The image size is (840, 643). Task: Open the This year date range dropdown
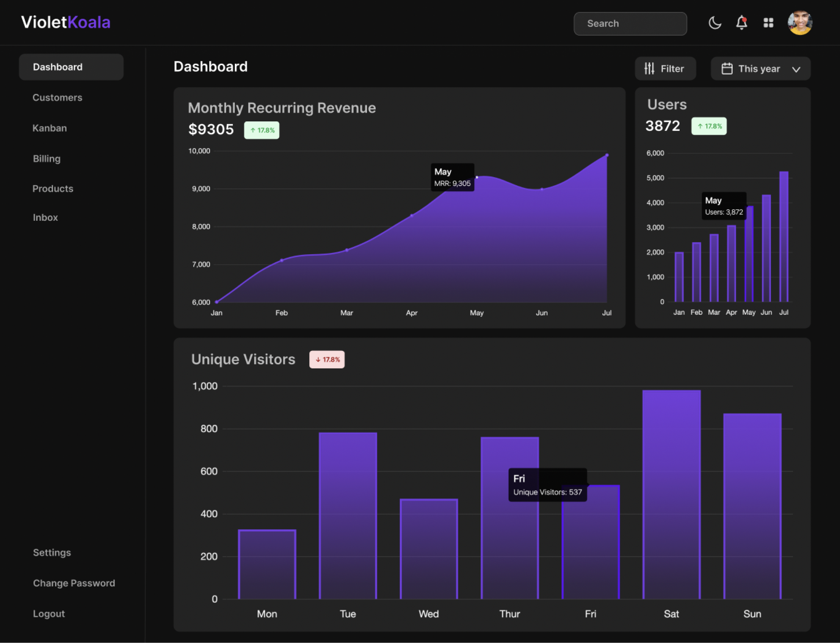pyautogui.click(x=759, y=69)
